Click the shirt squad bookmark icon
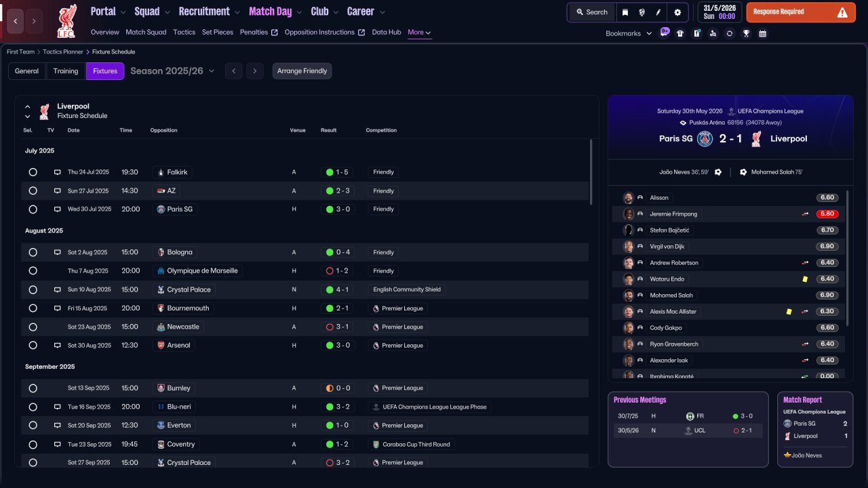The height and width of the screenshot is (488, 868). coord(680,33)
